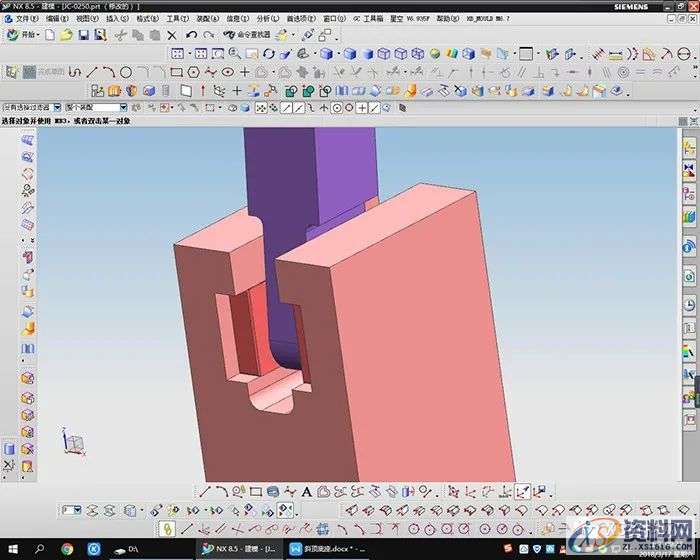This screenshot has height=560, width=700.
Task: Select the Rectangle sketch tool
Action: [x=176, y=72]
